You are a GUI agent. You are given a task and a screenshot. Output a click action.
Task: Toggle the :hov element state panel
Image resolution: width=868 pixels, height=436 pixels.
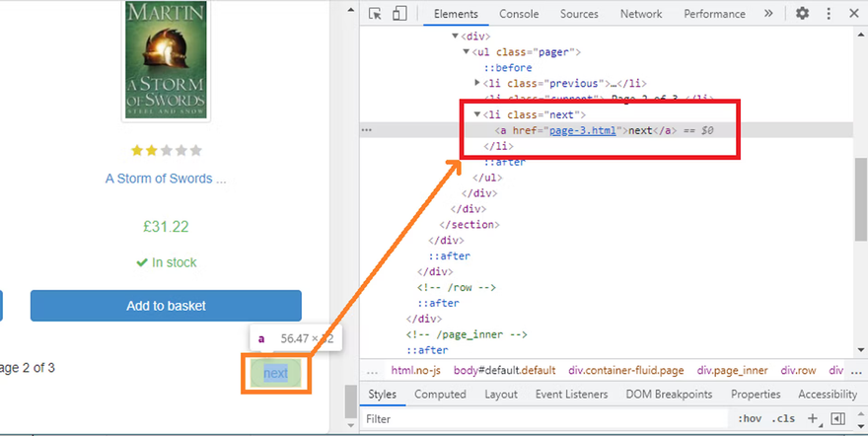pyautogui.click(x=750, y=418)
